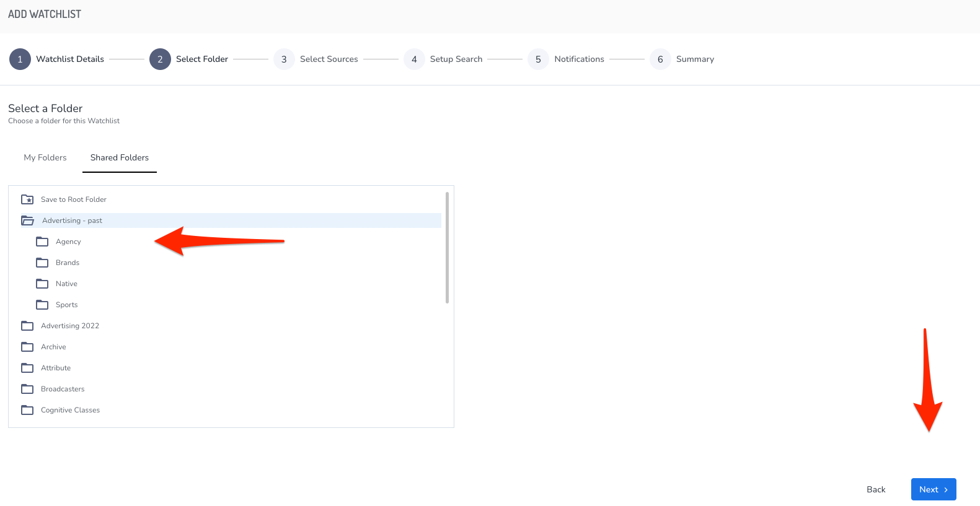The image size is (980, 506).
Task: Go Back to the previous step
Action: (876, 489)
